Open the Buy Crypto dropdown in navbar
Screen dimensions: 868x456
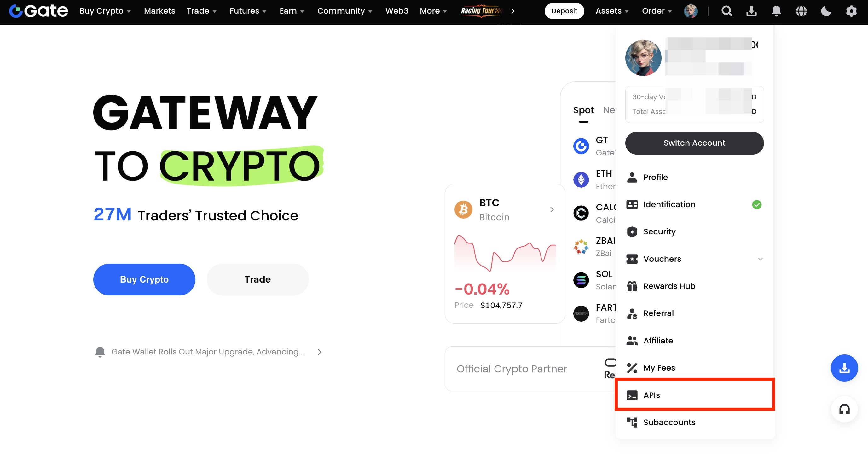105,11
